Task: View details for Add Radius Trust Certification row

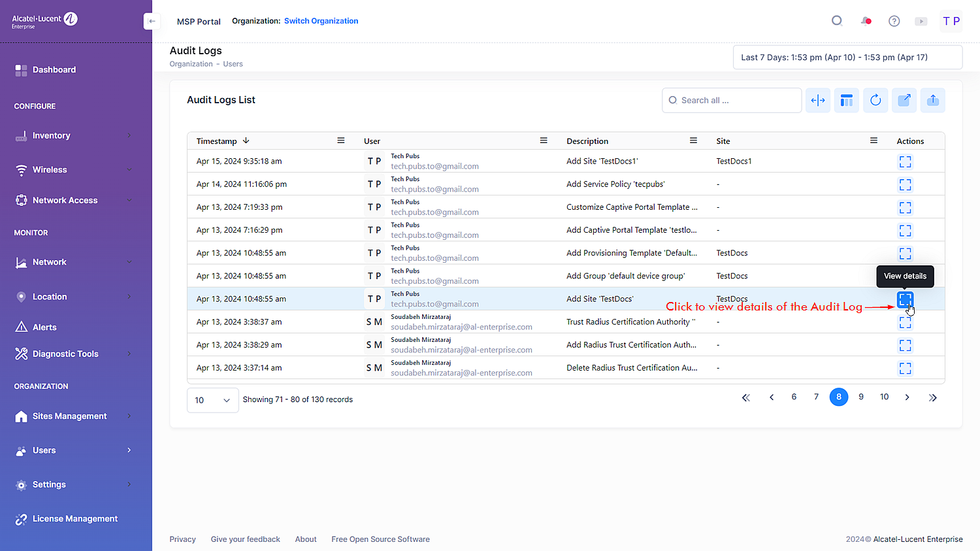Action: [x=905, y=345]
